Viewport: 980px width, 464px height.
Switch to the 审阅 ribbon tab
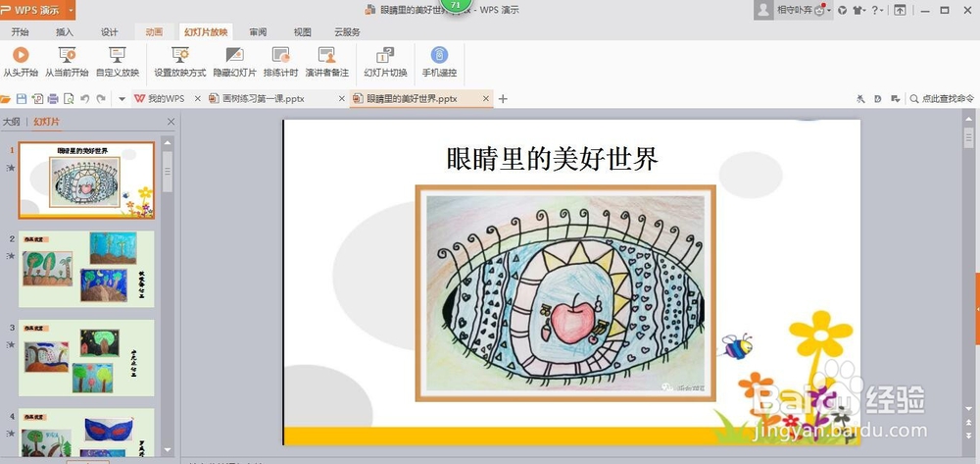pos(258,32)
